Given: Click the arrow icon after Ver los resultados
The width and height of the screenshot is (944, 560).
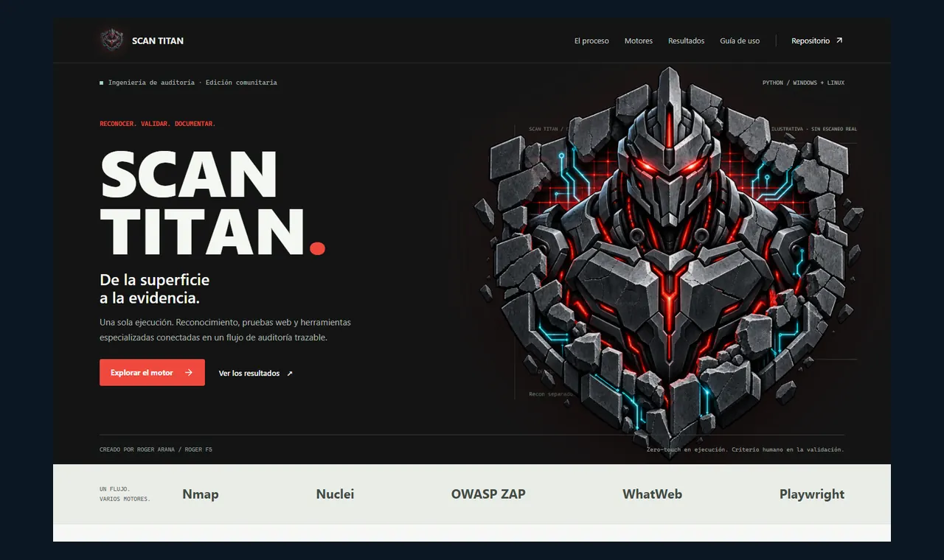Looking at the screenshot, I should (290, 374).
